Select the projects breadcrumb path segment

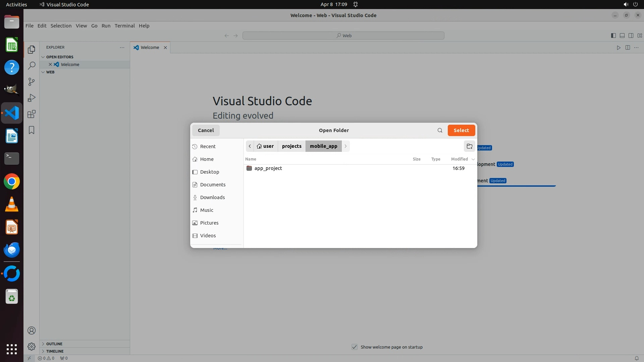(291, 146)
